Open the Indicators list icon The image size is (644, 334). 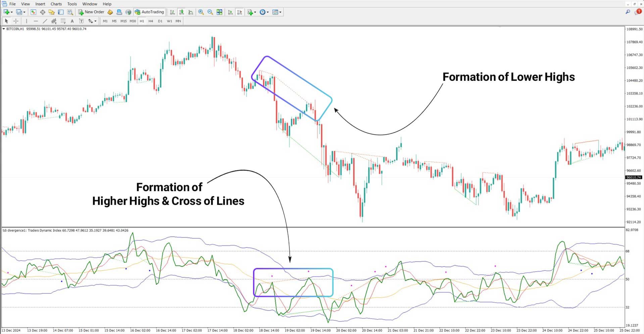250,12
